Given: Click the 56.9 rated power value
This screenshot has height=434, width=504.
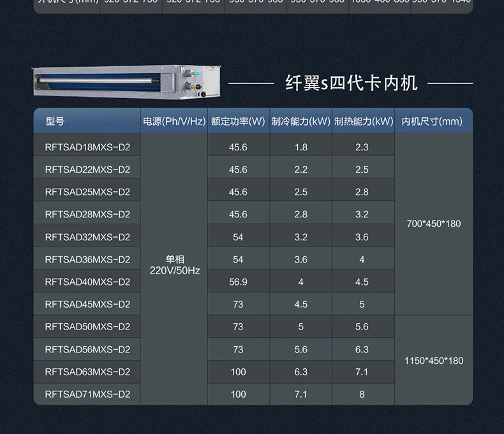Looking at the screenshot, I should (238, 282).
